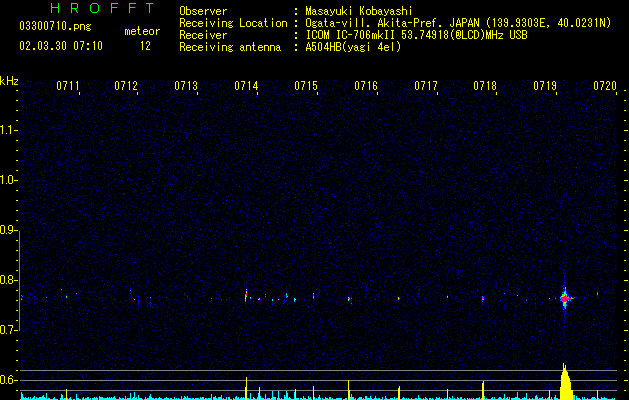Viewport: 629px width, 400px height.
Task: Click the observer name Masayuki Kobayashi
Action: (359, 11)
